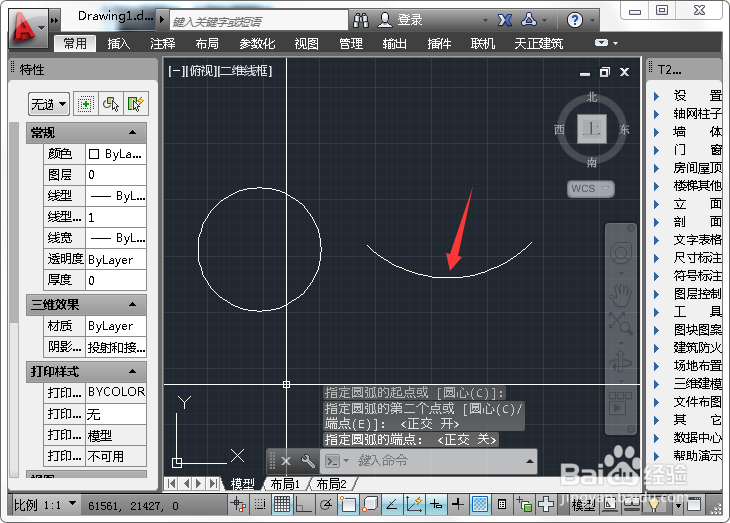Click the Orbit tool in navigation bar

coord(621,361)
